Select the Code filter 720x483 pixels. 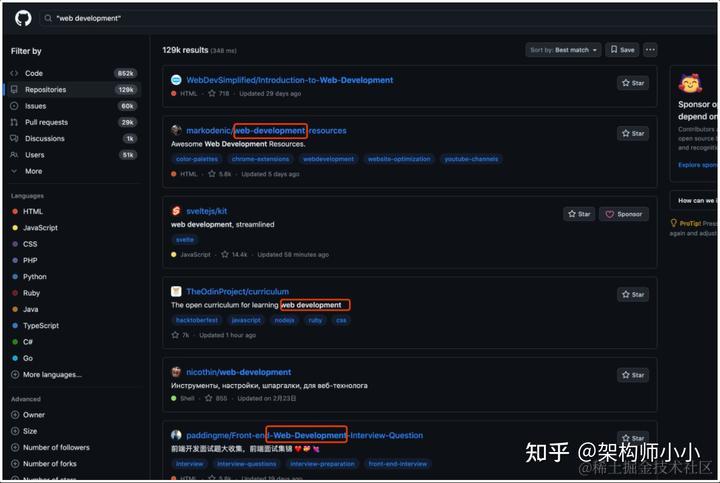click(73, 73)
